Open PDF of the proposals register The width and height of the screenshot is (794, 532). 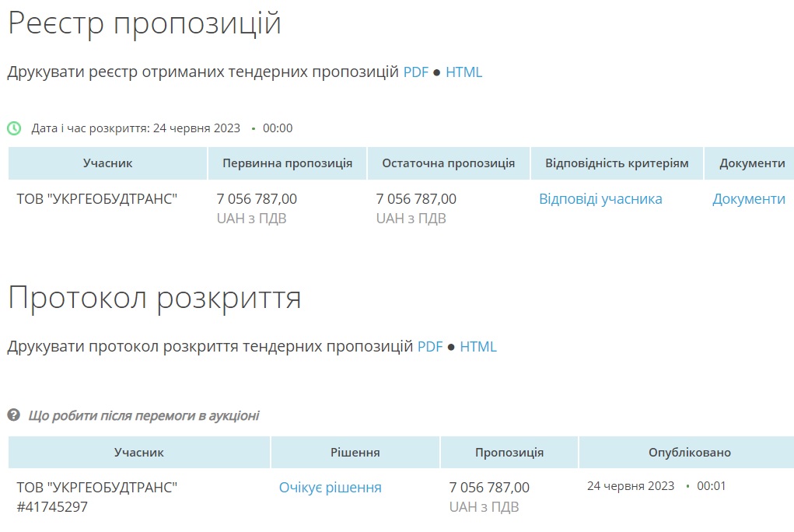(x=416, y=72)
